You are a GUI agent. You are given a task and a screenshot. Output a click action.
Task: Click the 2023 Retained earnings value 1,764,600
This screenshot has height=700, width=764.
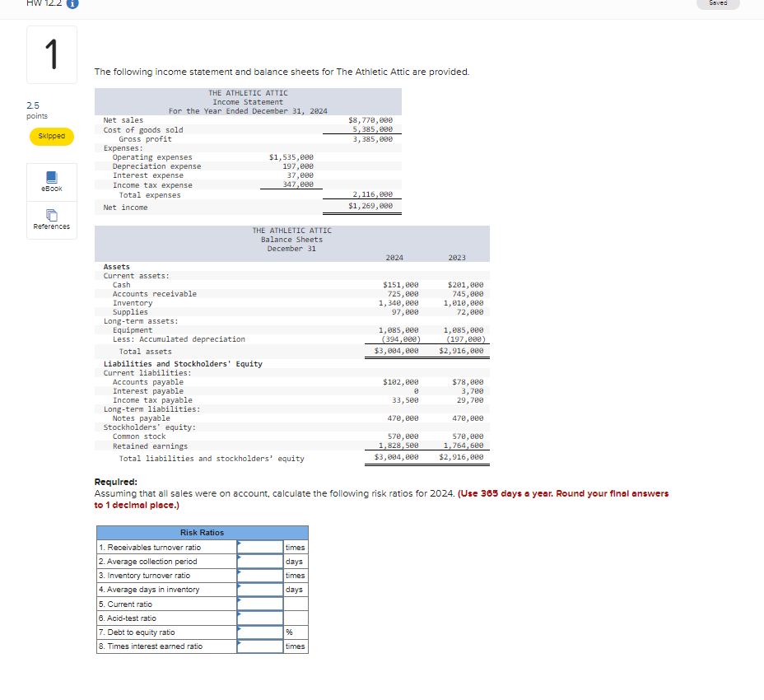[464, 446]
